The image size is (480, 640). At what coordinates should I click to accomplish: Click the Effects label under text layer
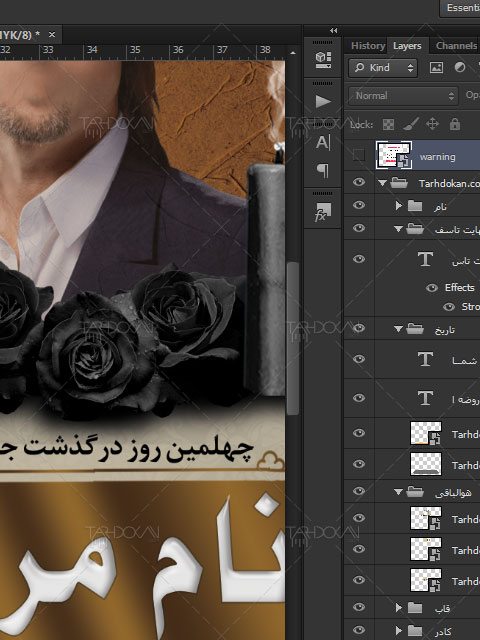(460, 287)
